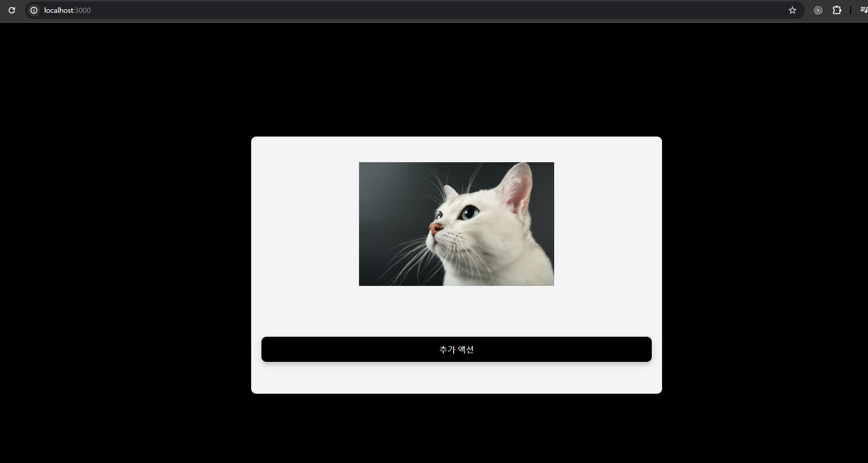The image size is (868, 463).
Task: Click the 추가 액션 button
Action: point(457,349)
